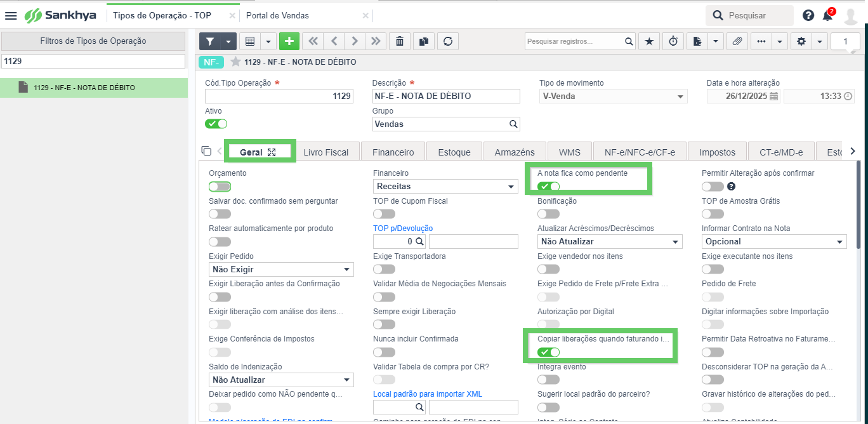The height and width of the screenshot is (424, 868).
Task: Open the Impostos tab
Action: pos(717,152)
